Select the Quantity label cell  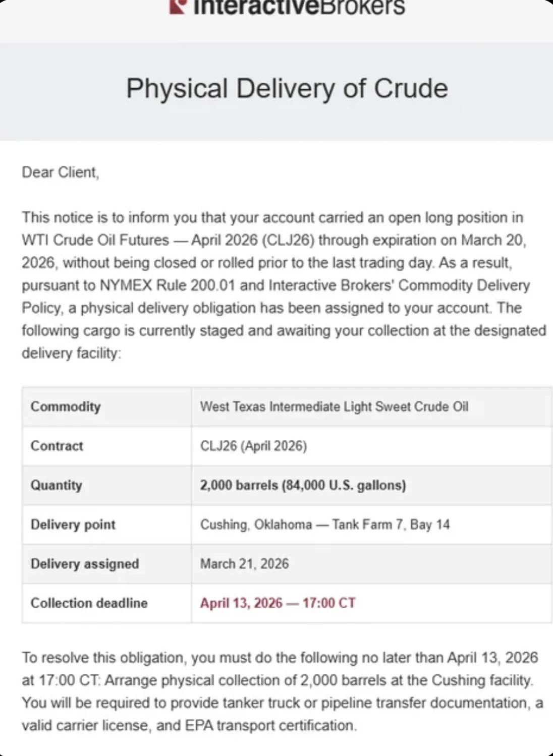pos(56,485)
